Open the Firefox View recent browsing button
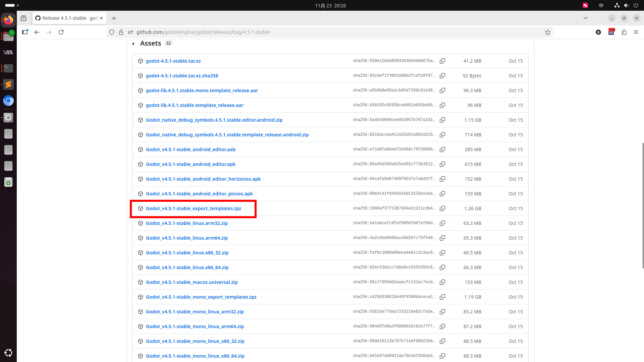Image resolution: width=644 pixels, height=362 pixels. click(x=23, y=18)
